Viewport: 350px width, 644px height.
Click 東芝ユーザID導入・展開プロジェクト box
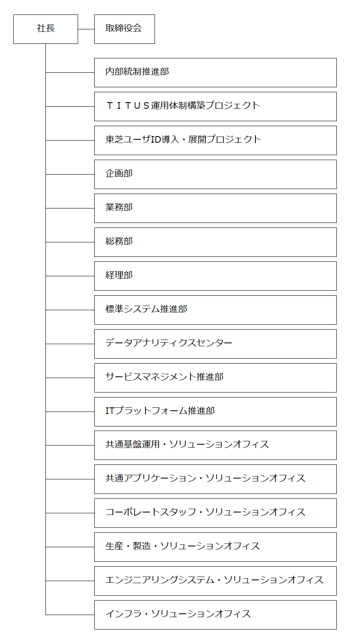coord(215,140)
